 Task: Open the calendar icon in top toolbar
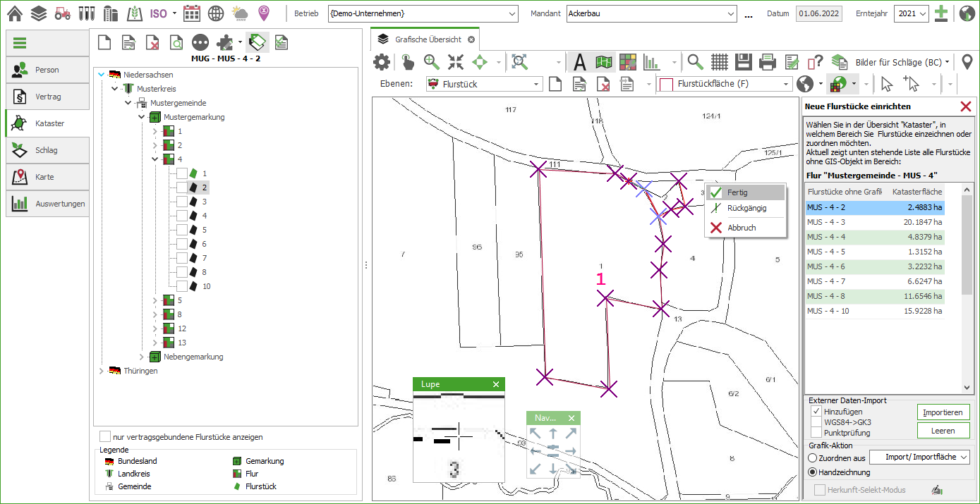click(191, 13)
